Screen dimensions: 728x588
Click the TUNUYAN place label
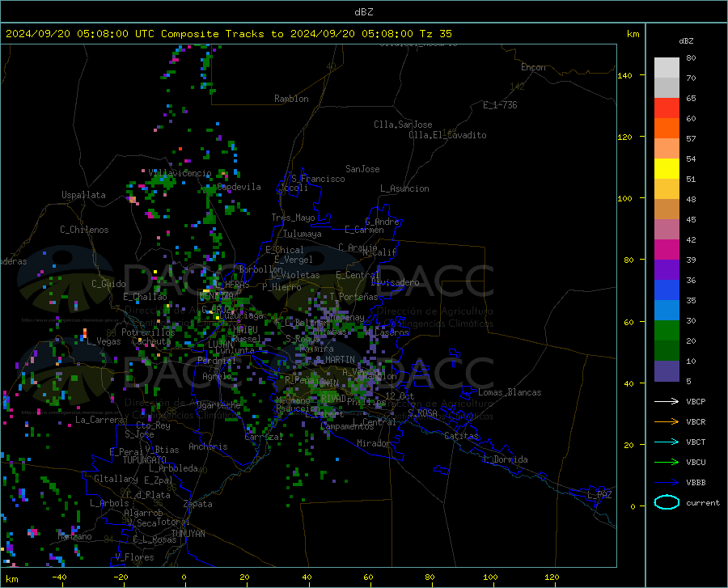point(188,533)
